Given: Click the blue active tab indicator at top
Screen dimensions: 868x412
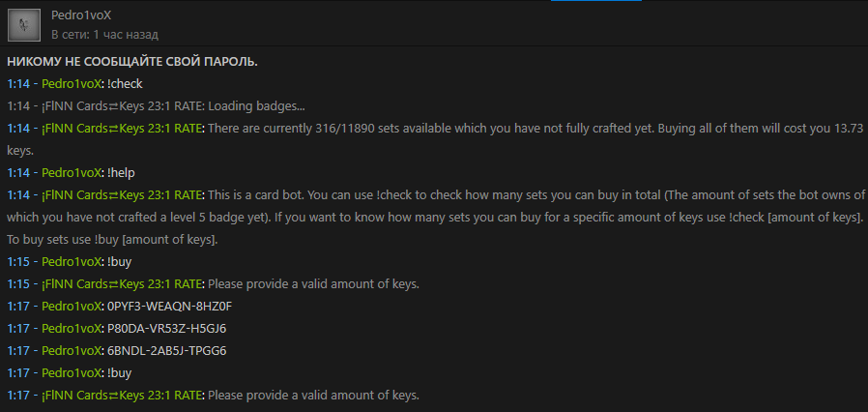Looking at the screenshot, I should tap(596, 1).
